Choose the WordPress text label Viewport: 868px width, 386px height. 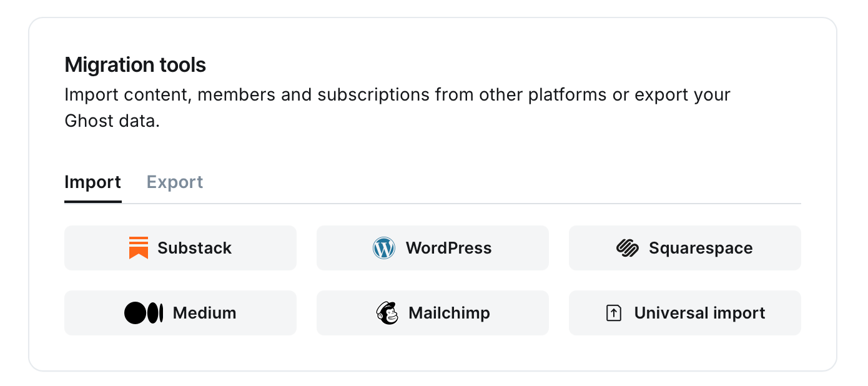(448, 248)
